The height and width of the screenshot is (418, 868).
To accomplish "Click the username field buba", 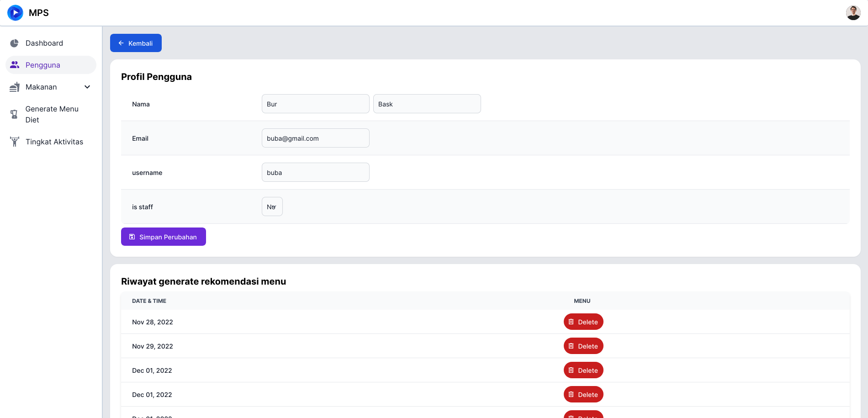I will pyautogui.click(x=316, y=172).
